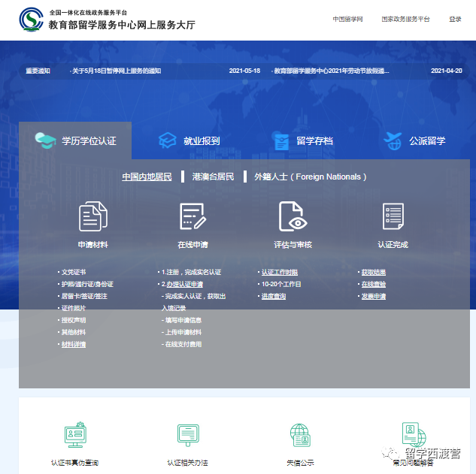This screenshot has width=476, height=474.
Task: Click the 1.注册，完成实名认证 item
Action: [x=191, y=272]
